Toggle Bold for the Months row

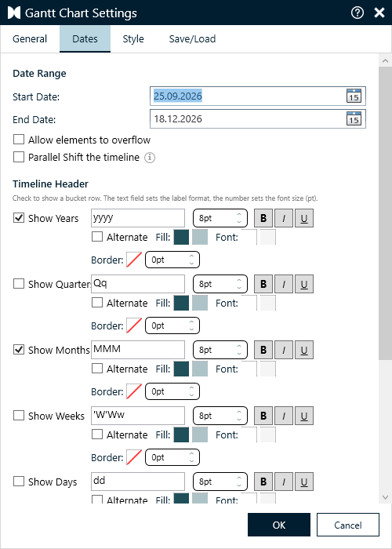click(x=263, y=350)
